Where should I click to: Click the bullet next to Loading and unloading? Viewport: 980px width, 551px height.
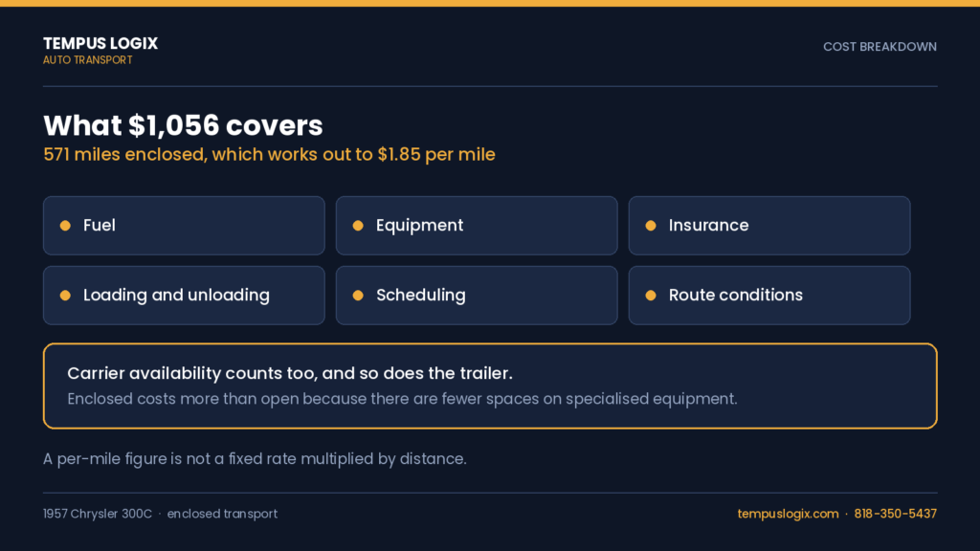click(65, 296)
